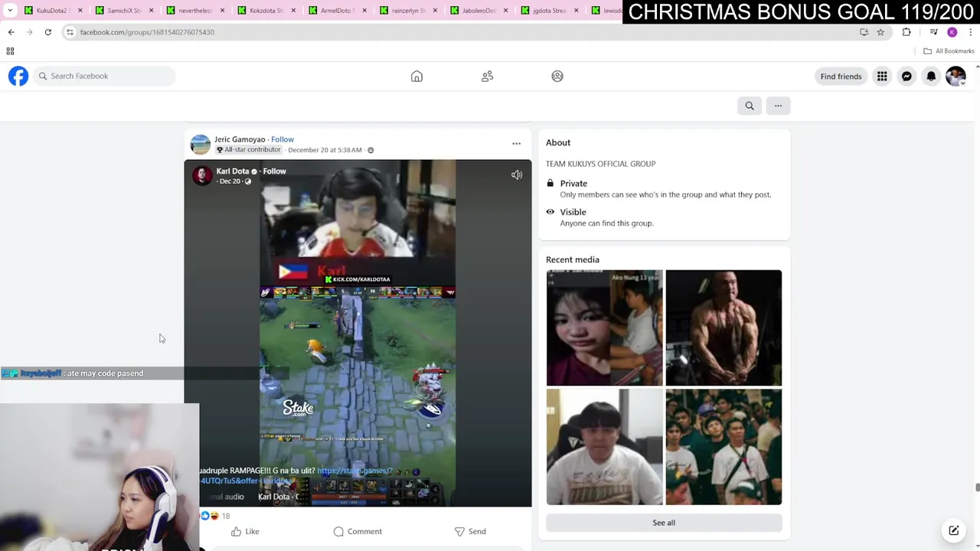
Task: Click the Like button on the post
Action: point(245,531)
